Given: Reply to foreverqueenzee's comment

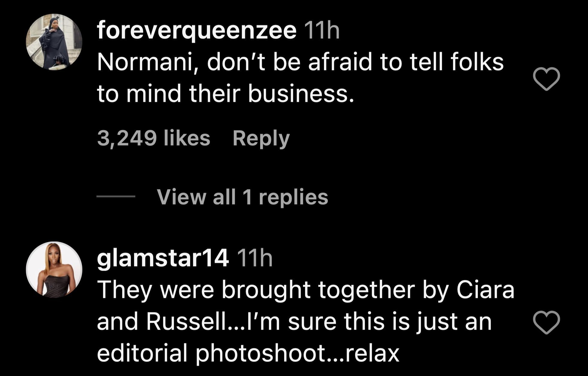Looking at the screenshot, I should coord(261,138).
